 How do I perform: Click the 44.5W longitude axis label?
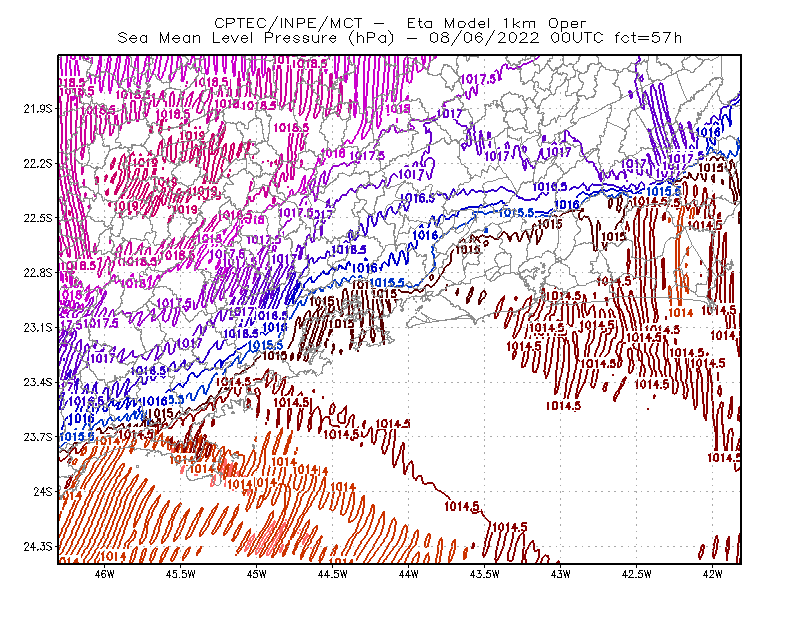point(333,574)
